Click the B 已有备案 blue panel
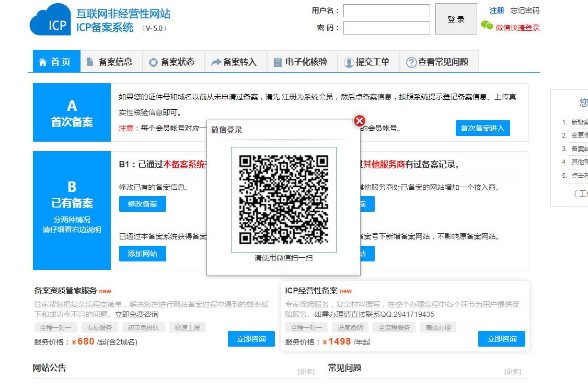Screen dimensions: 588x389 pos(72,210)
